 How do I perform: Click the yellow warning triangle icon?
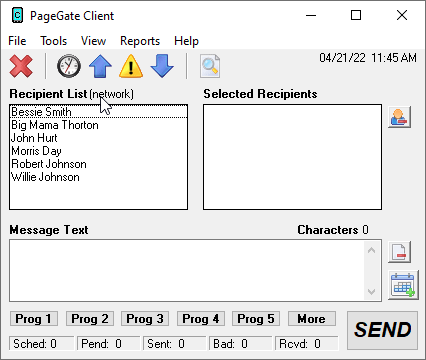(x=131, y=66)
